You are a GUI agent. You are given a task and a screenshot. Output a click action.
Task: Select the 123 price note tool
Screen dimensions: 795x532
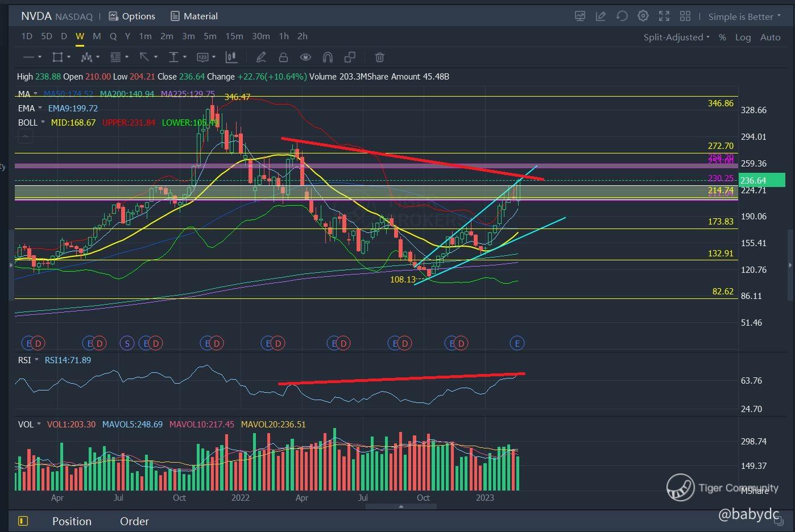tap(202, 57)
